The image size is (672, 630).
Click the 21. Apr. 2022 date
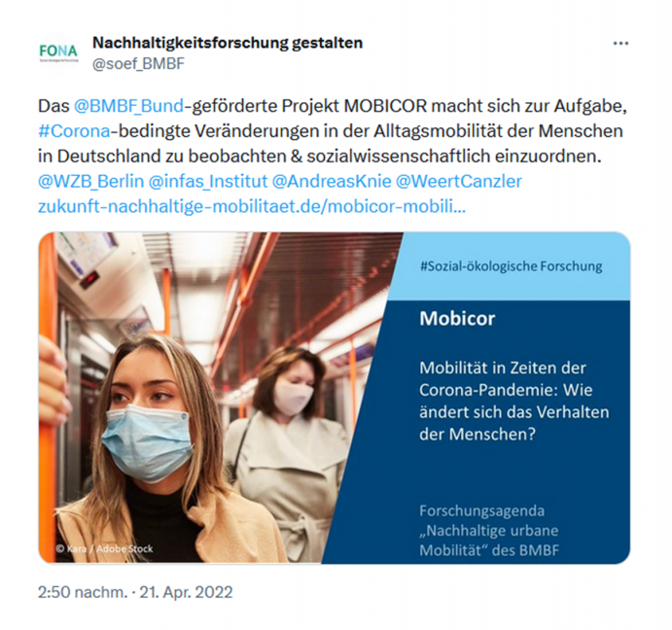[186, 592]
